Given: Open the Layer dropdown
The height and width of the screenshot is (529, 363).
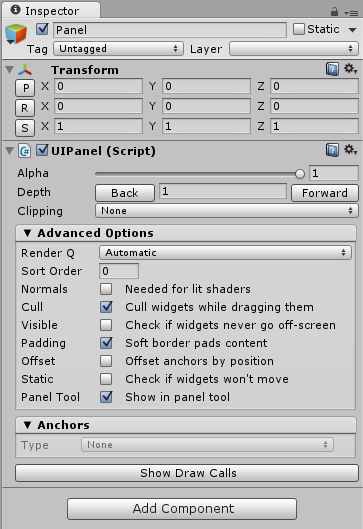Looking at the screenshot, I should coord(294,49).
